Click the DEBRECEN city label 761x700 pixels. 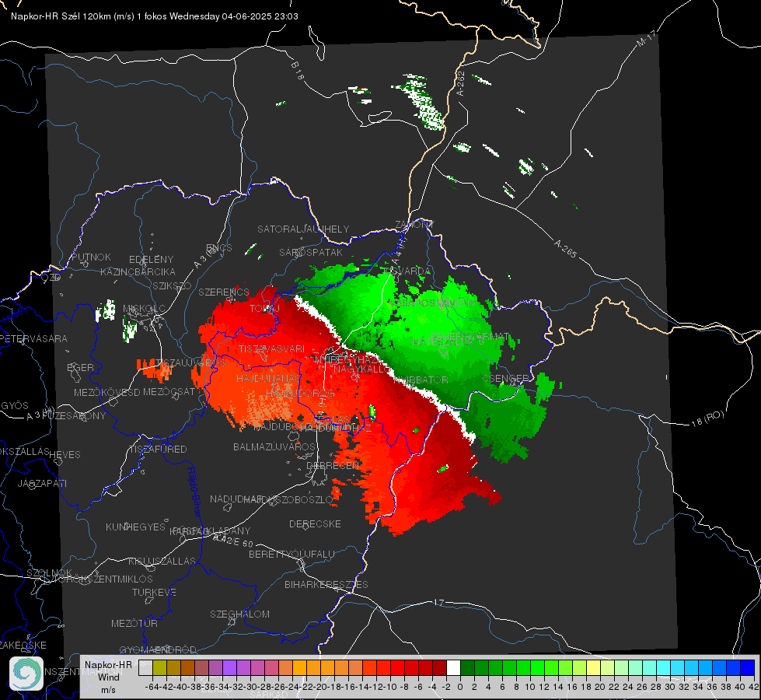click(333, 465)
